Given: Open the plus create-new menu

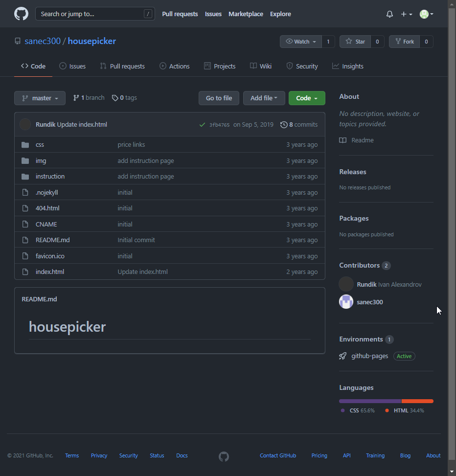Looking at the screenshot, I should pyautogui.click(x=406, y=14).
